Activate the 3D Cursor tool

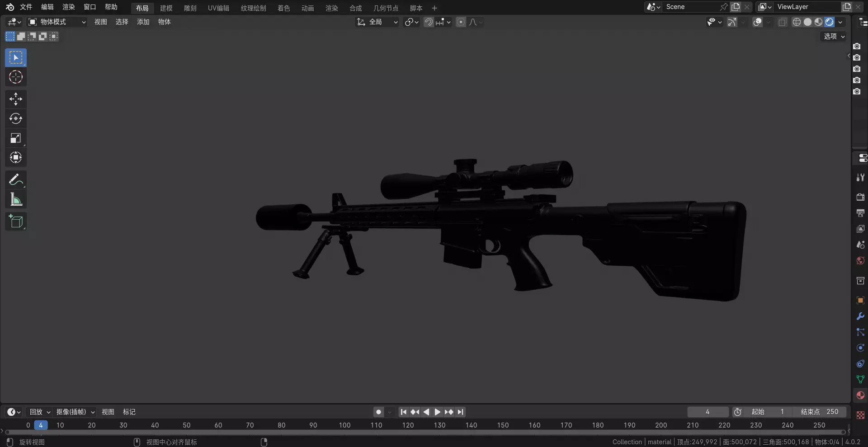16,77
